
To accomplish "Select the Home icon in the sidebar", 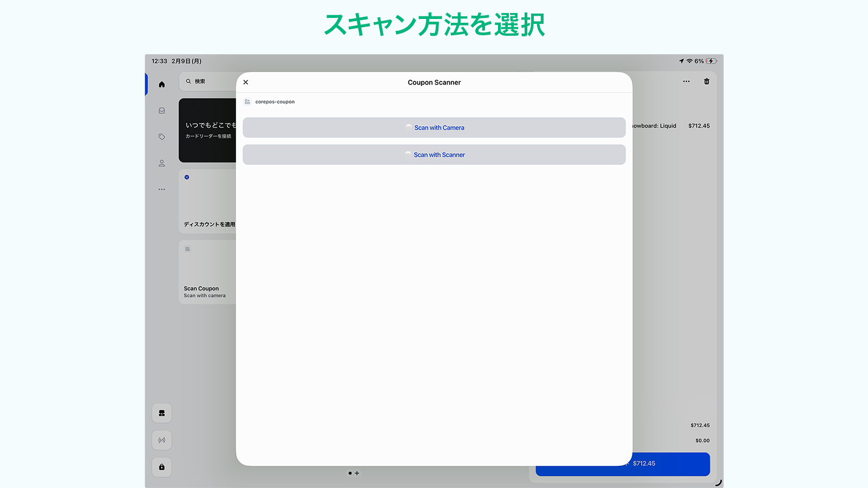I will tap(161, 84).
